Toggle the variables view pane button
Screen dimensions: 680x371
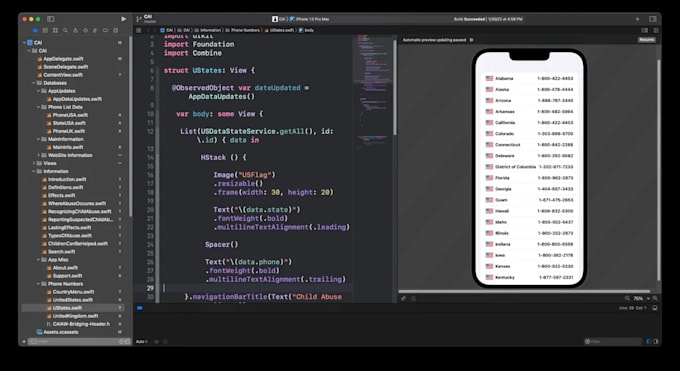[649, 341]
